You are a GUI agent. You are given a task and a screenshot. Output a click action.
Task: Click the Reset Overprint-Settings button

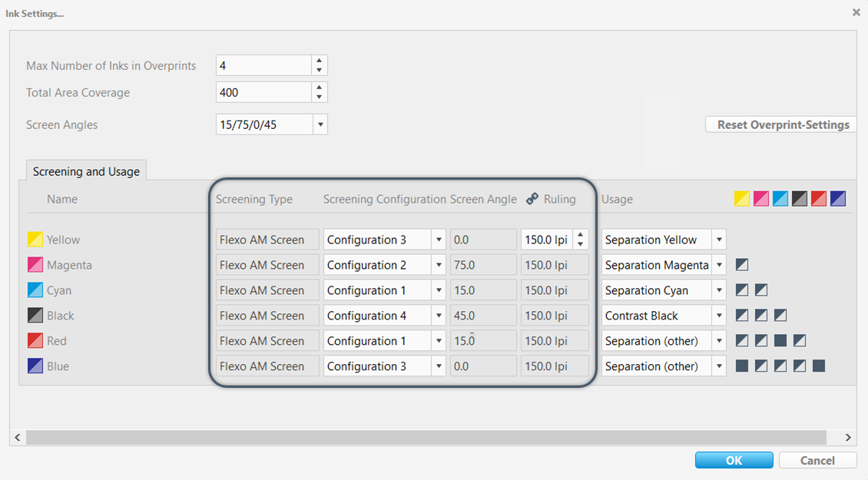(x=781, y=124)
